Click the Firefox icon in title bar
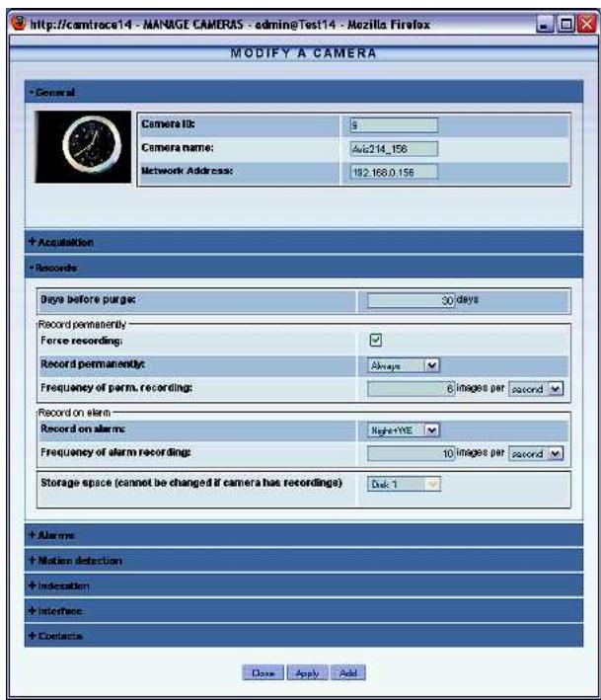Viewport: 601px width, 700px height. [x=19, y=23]
